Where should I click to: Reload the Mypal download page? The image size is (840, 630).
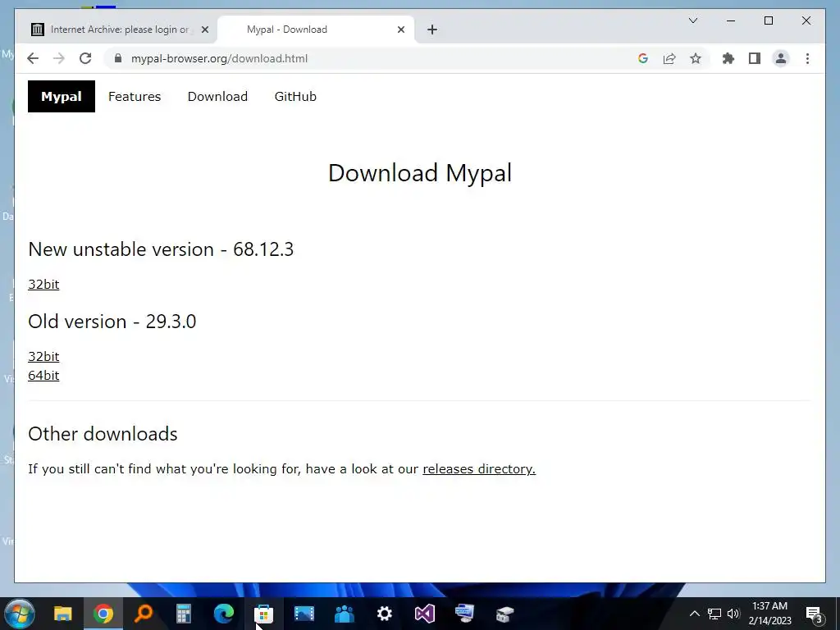click(x=85, y=58)
